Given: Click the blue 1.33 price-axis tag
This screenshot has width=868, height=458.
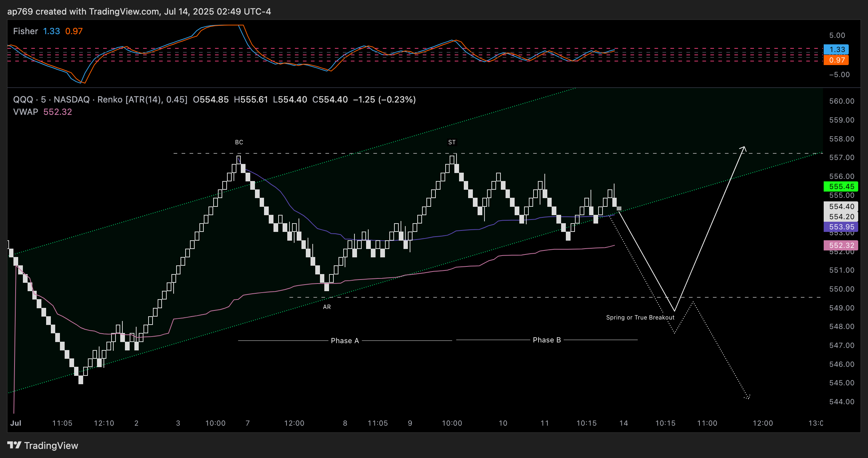Looking at the screenshot, I should point(836,49).
